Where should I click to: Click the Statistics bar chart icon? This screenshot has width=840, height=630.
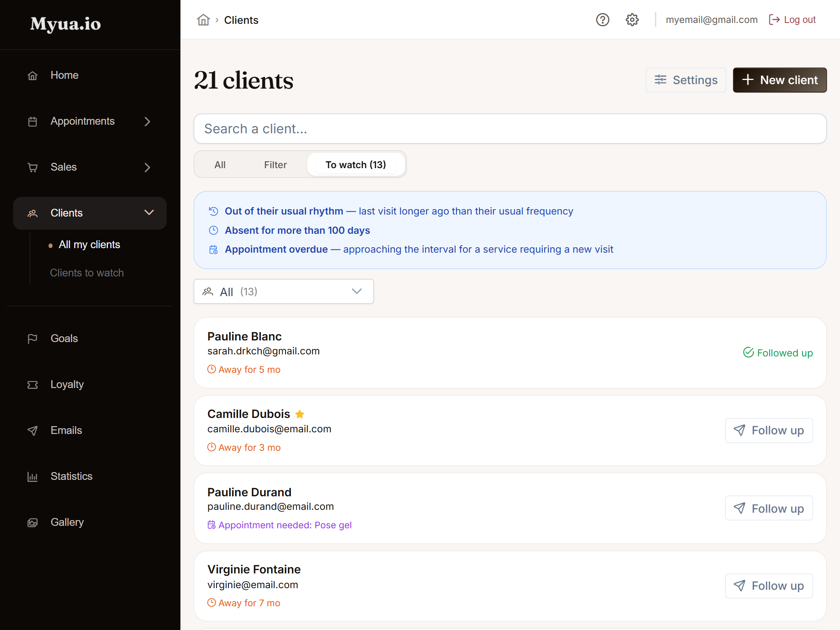point(32,477)
